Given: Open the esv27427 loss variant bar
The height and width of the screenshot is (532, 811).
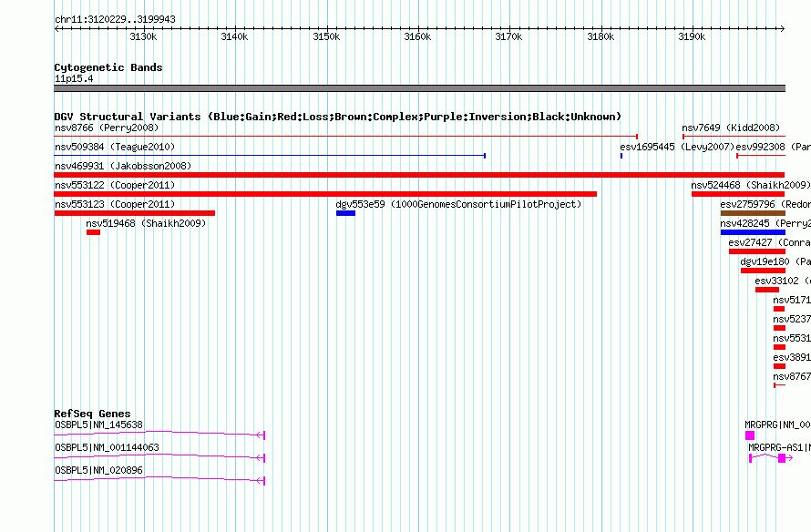Looking at the screenshot, I should (757, 251).
